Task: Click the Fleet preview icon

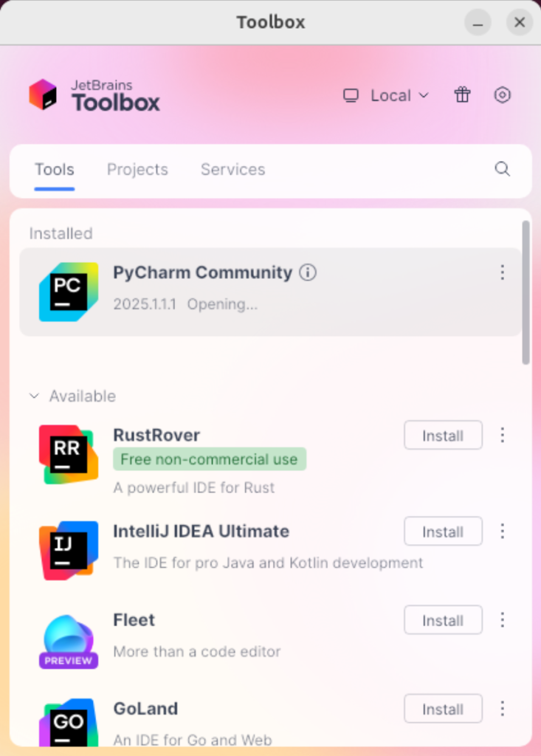Action: 69,642
